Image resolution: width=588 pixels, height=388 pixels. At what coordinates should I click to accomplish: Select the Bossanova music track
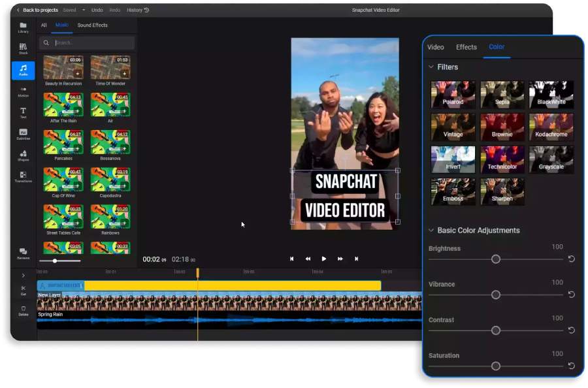[x=110, y=142]
